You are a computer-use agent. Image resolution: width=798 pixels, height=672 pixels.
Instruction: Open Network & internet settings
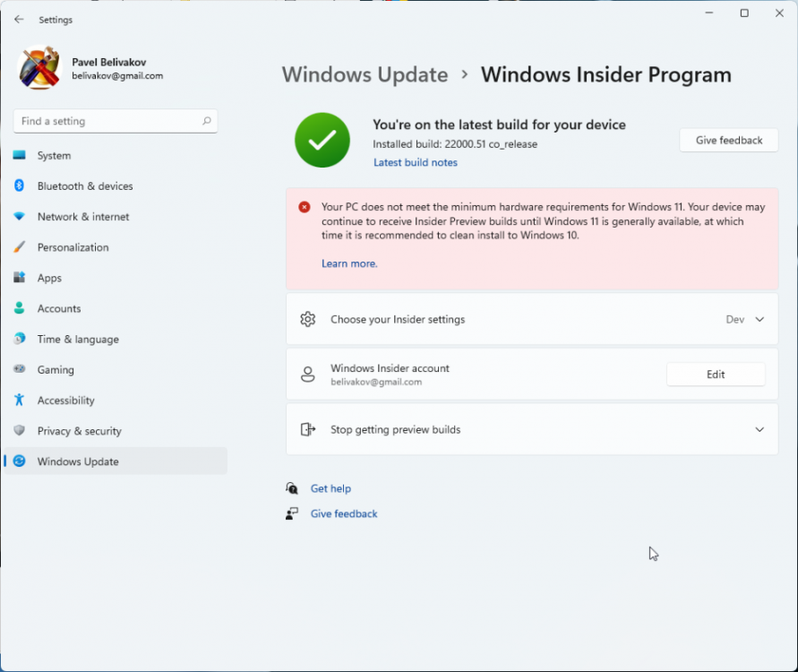click(x=116, y=216)
